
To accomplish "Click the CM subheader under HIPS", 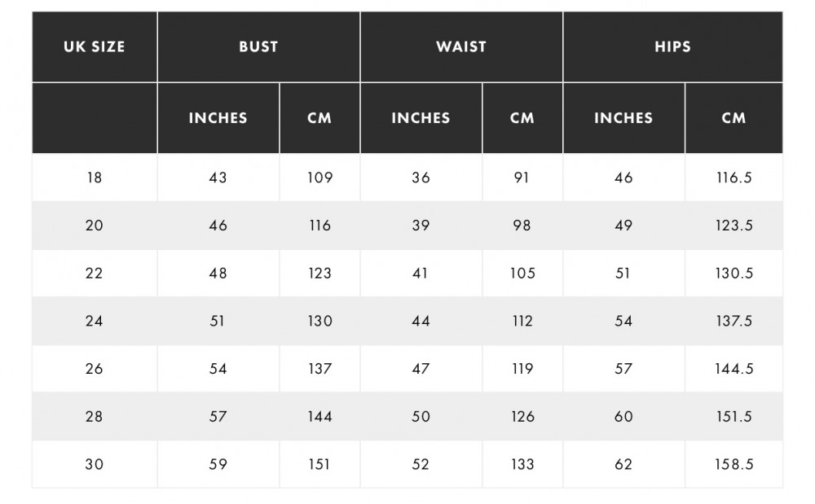I will click(734, 118).
